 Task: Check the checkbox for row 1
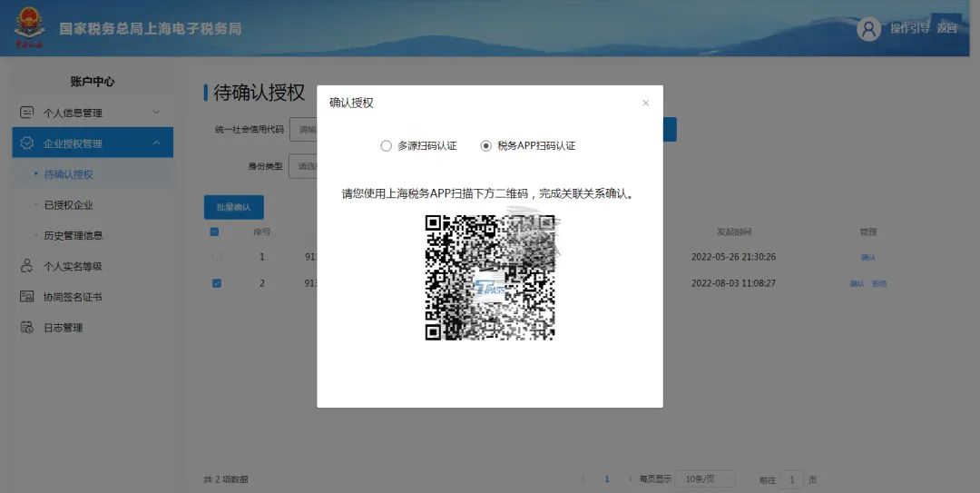216,257
